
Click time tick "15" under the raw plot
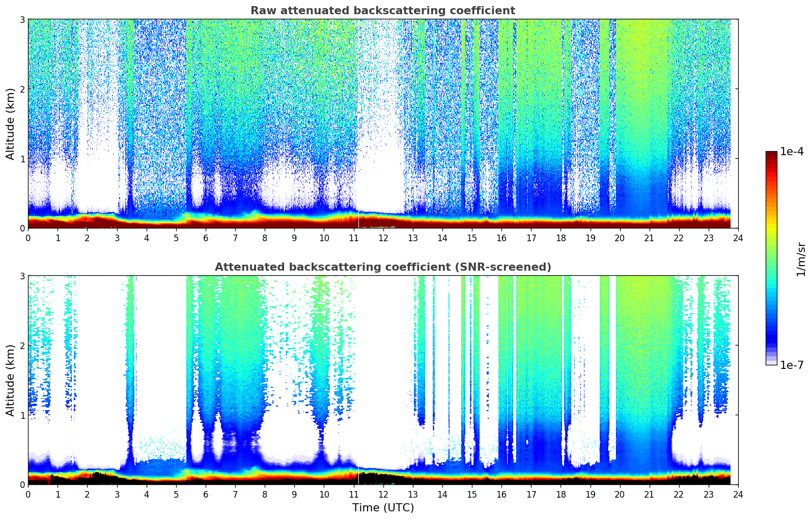(x=472, y=238)
